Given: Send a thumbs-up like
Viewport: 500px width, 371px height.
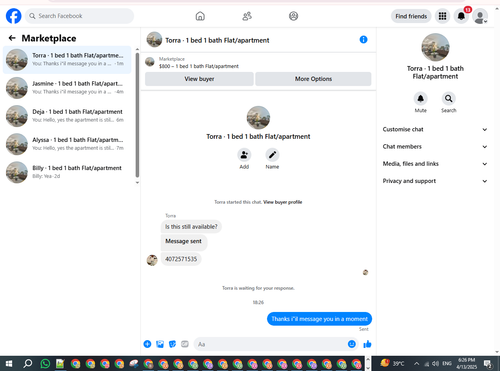Looking at the screenshot, I should (x=367, y=344).
